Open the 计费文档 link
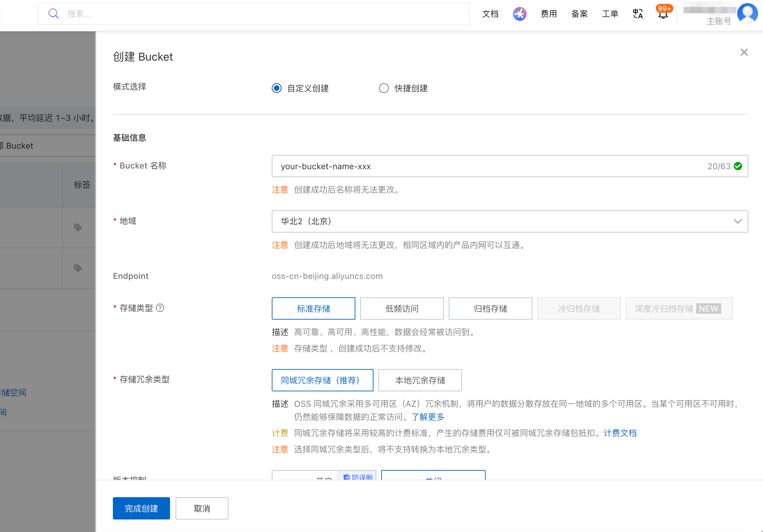763x532 pixels. (620, 433)
